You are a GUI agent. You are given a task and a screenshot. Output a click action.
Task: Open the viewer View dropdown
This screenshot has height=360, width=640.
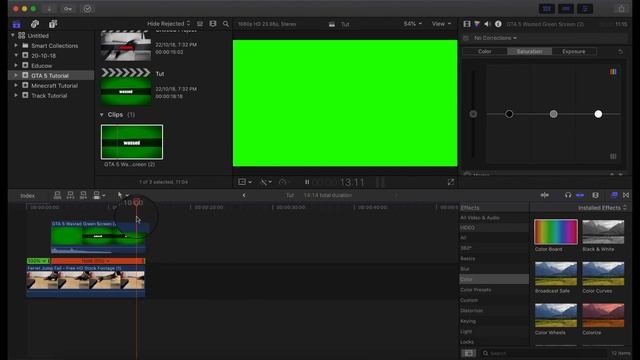(442, 24)
